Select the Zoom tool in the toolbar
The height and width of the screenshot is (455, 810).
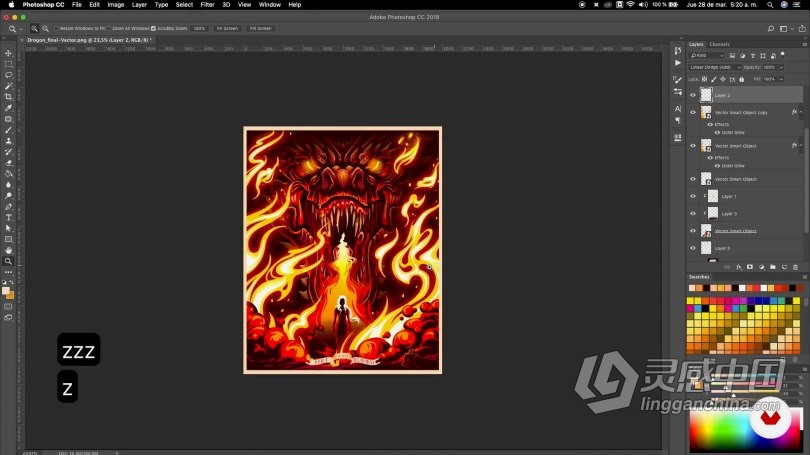pyautogui.click(x=8, y=261)
